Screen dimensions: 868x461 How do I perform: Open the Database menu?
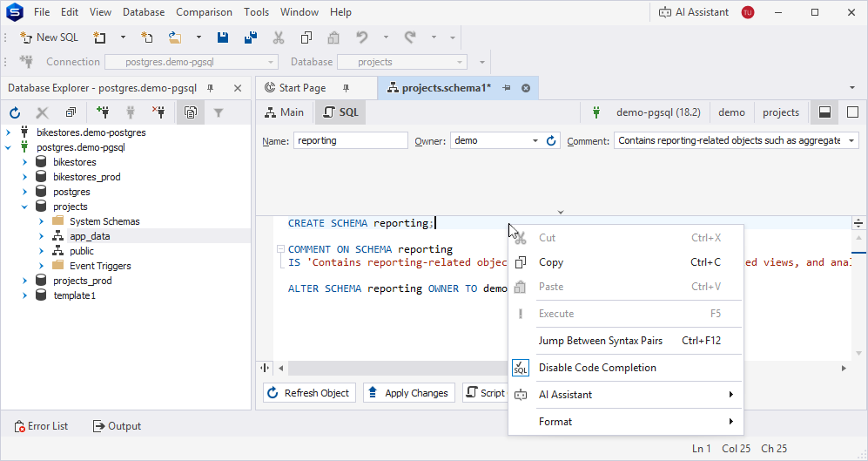[x=144, y=12]
